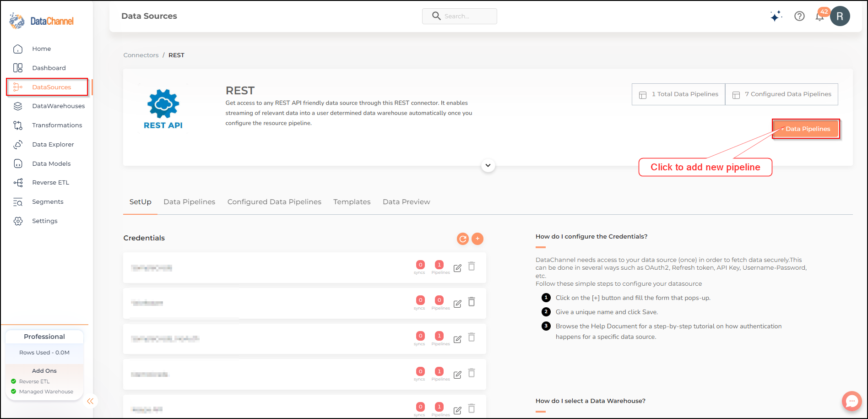Switch to the Data Pipelines tab
Viewport: 868px width, 419px height.
click(189, 202)
